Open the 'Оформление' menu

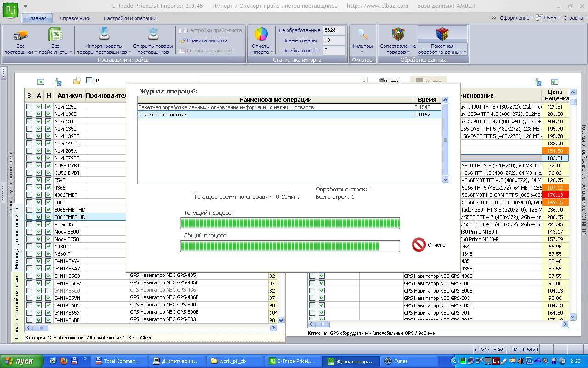pyautogui.click(x=517, y=18)
